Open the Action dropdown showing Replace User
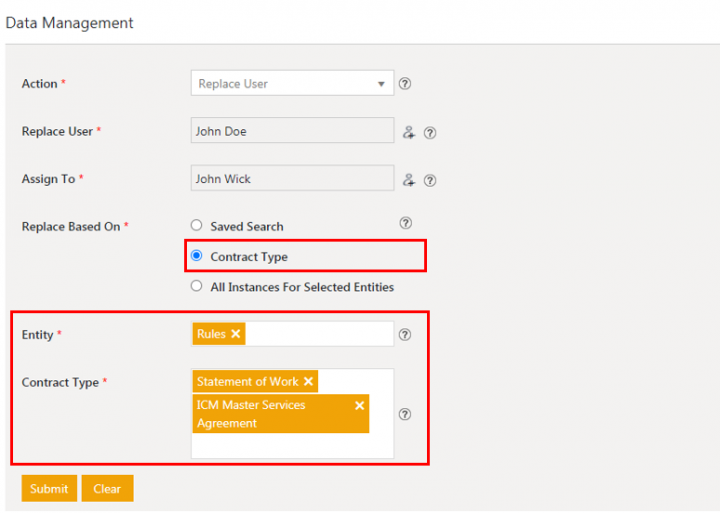Screen dimensions: 720x513 tap(292, 84)
